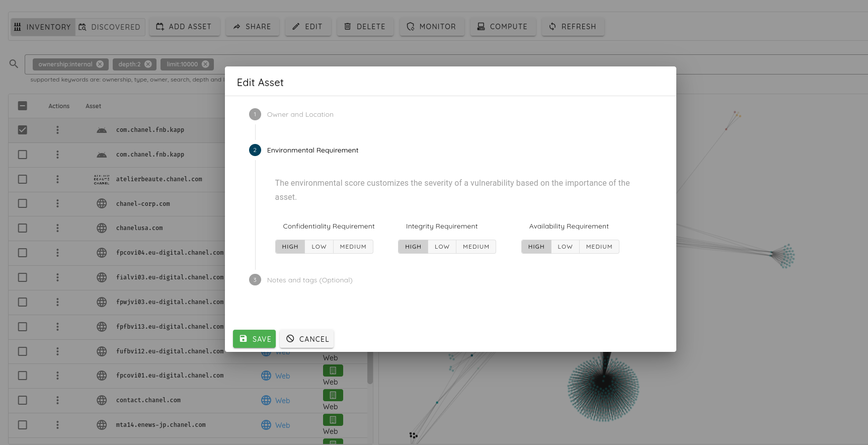Set Availability Requirement to MEDIUM

tap(599, 247)
